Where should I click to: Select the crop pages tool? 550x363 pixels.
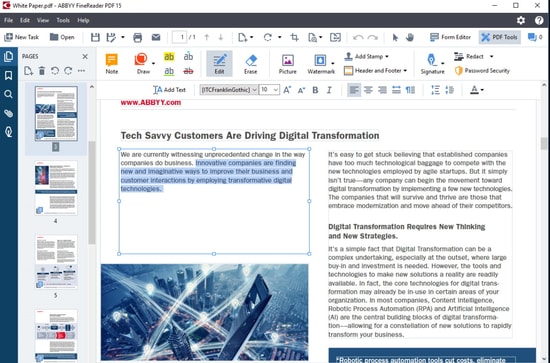click(294, 37)
